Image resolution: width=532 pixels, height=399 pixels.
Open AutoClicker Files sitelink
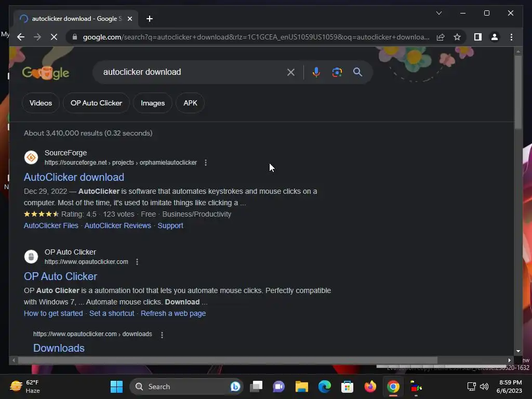[51, 225]
